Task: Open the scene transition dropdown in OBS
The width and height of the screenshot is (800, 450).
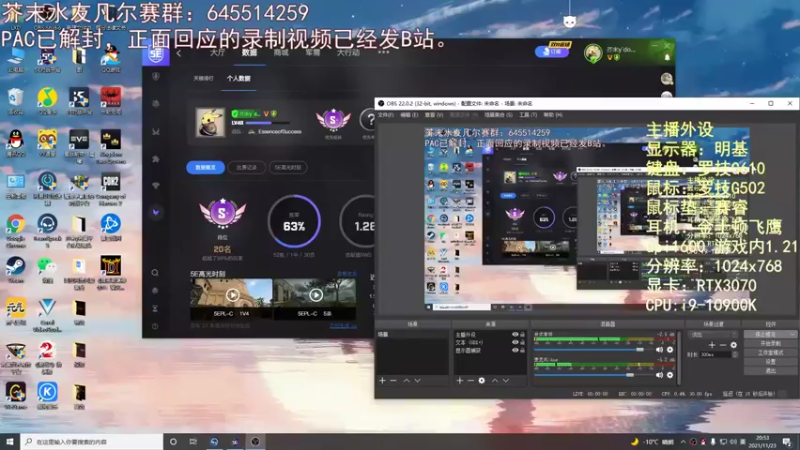Action: tap(713, 335)
